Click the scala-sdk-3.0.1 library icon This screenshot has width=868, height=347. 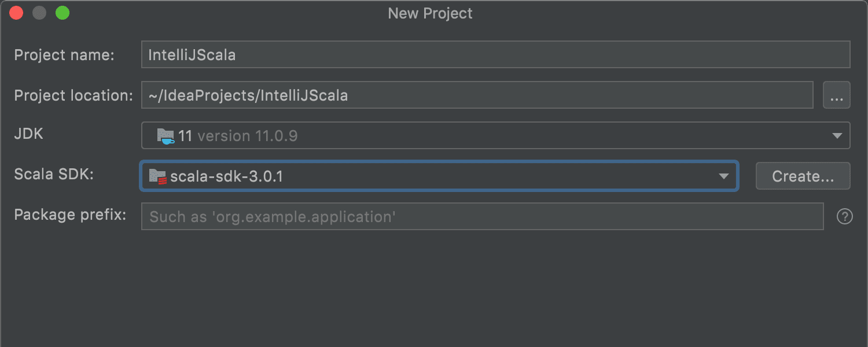point(157,176)
